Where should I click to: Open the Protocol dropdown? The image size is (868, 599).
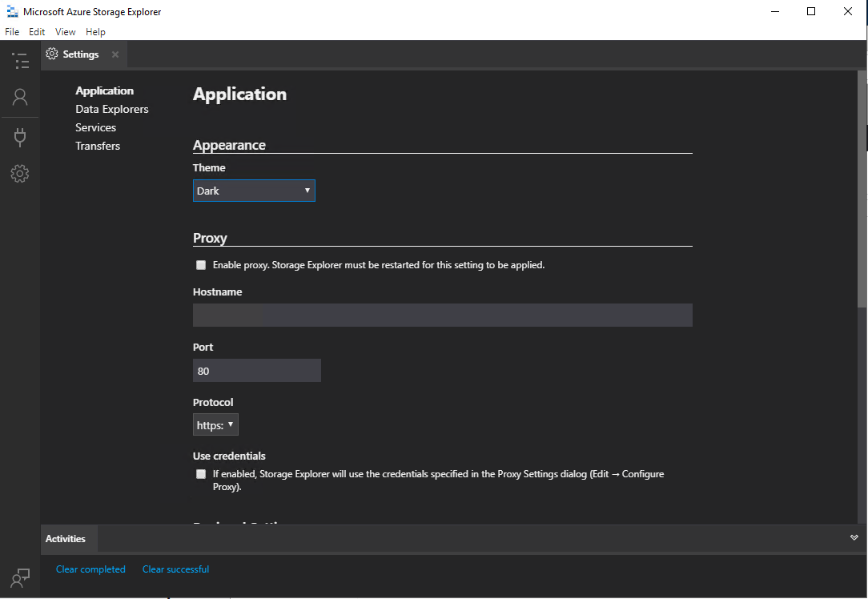coord(215,424)
